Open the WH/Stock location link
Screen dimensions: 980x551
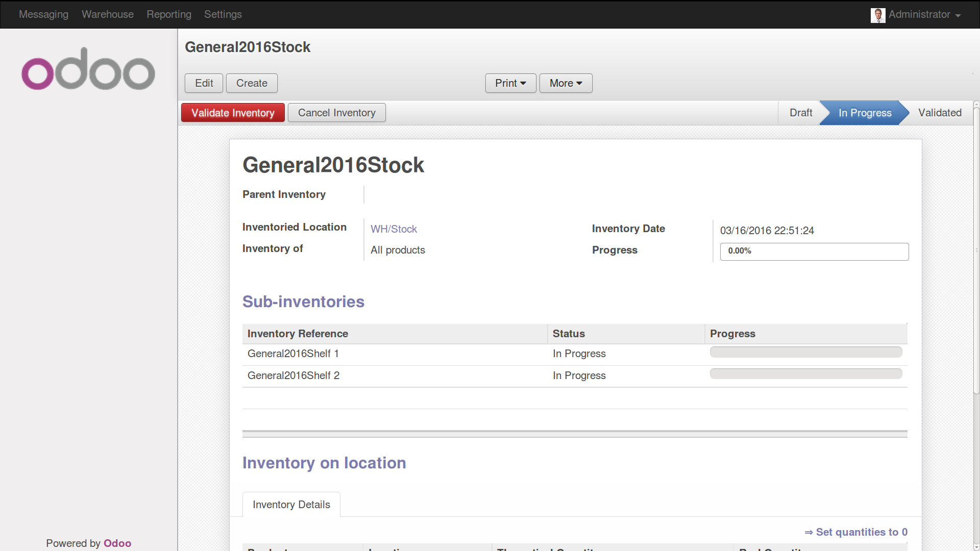[394, 229]
